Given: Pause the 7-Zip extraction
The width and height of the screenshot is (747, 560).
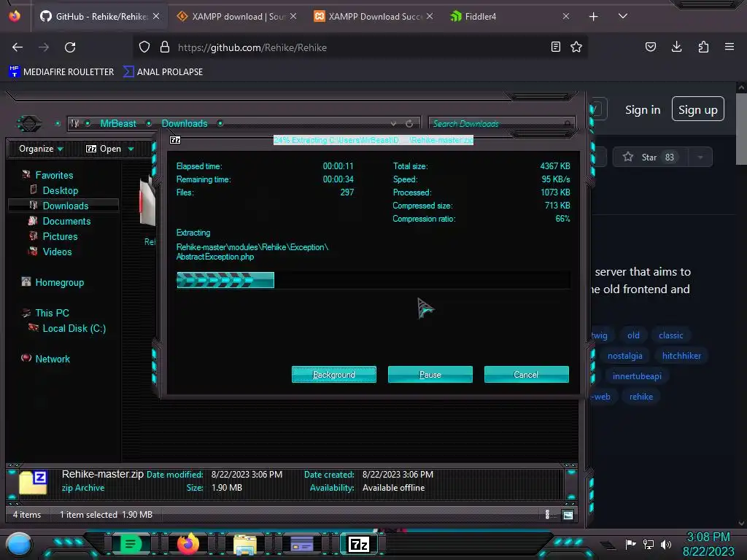Looking at the screenshot, I should click(430, 375).
